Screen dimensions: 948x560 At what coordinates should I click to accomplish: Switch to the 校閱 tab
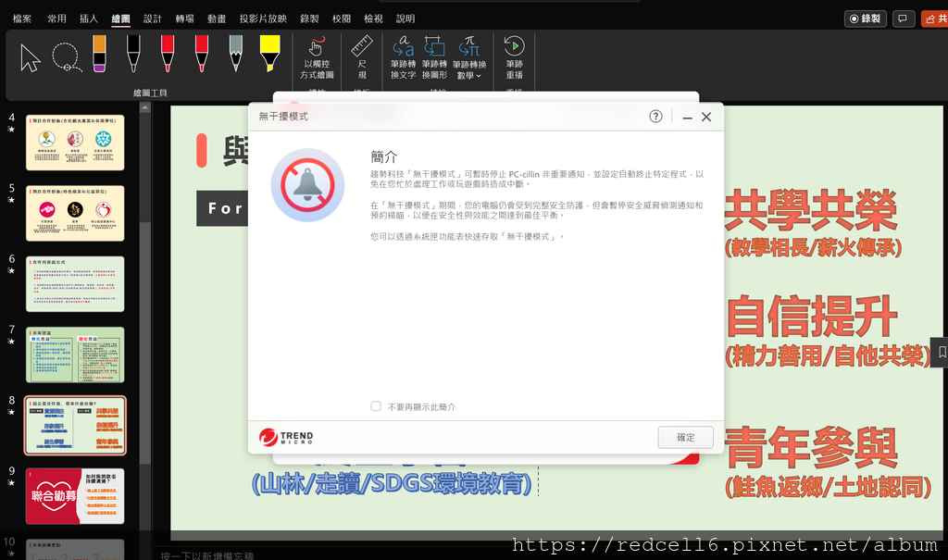[x=342, y=19]
